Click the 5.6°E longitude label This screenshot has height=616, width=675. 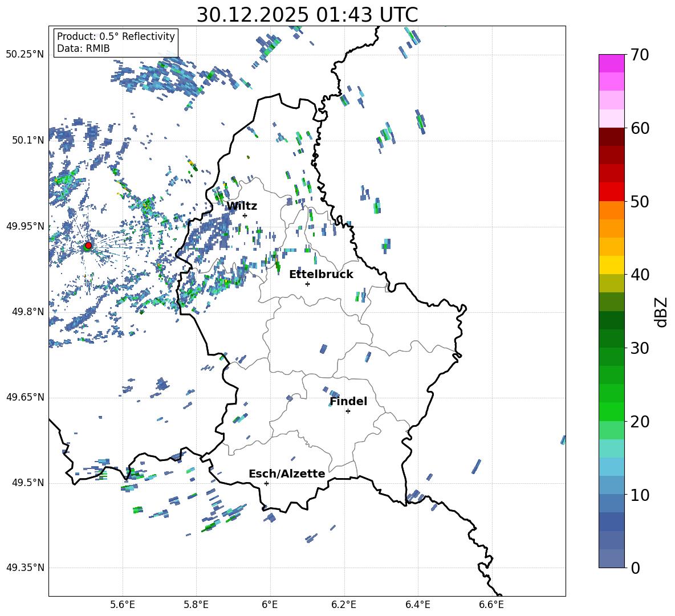point(123,605)
